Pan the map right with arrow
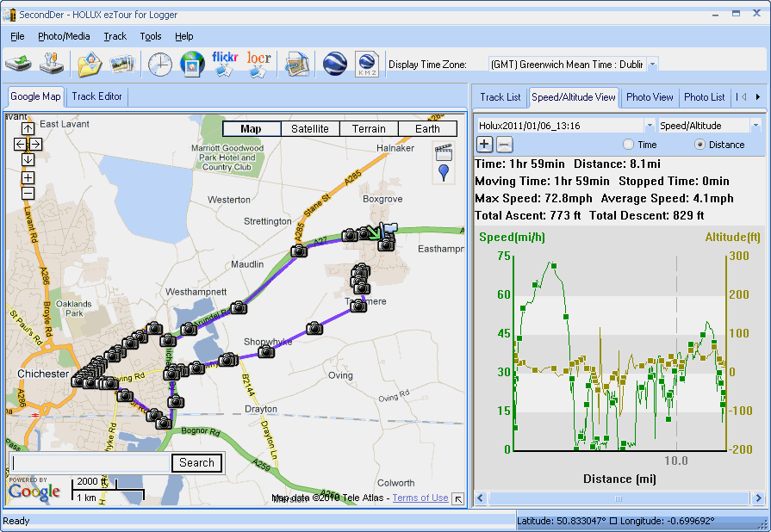 click(36, 144)
